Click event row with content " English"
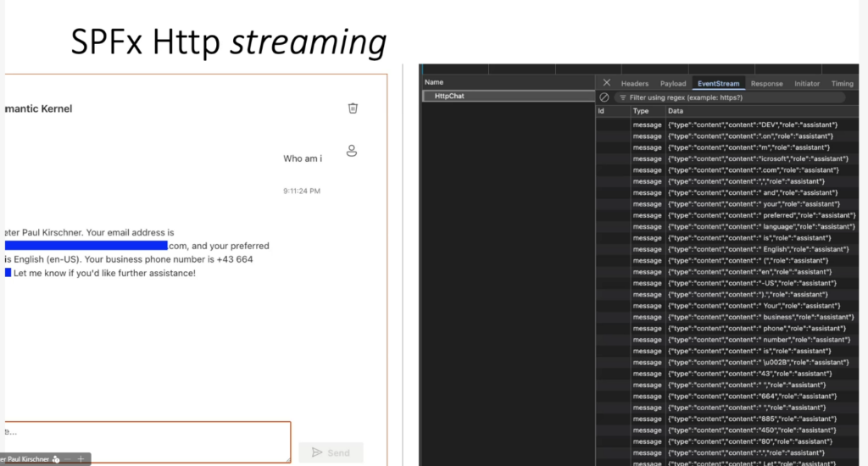The image size is (868, 466). (726, 249)
